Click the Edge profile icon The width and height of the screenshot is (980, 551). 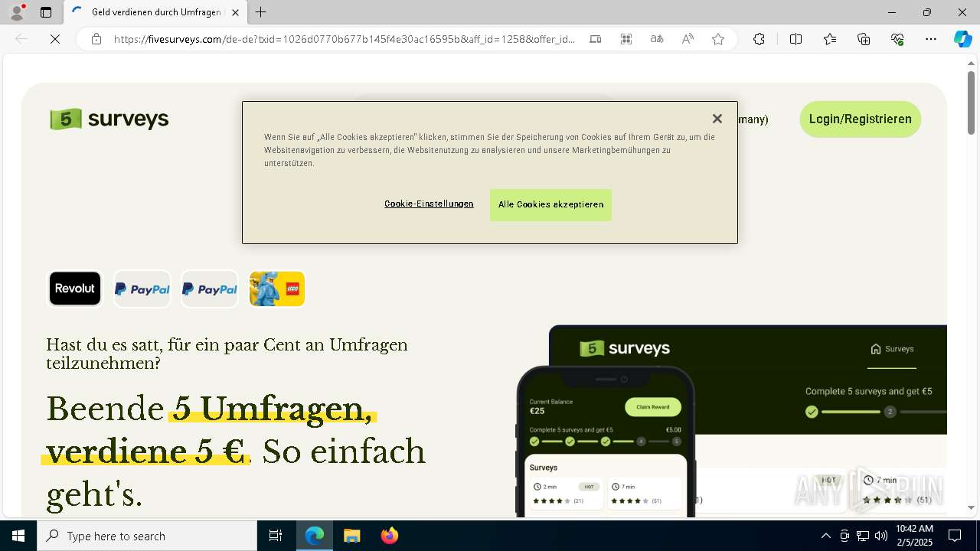click(17, 12)
